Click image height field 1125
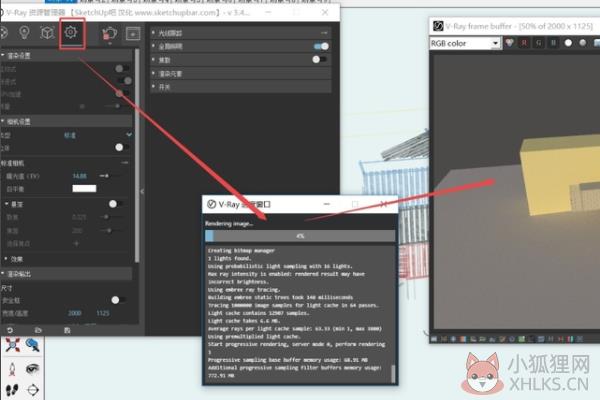Viewport: 600px width, 400px height. point(103,313)
